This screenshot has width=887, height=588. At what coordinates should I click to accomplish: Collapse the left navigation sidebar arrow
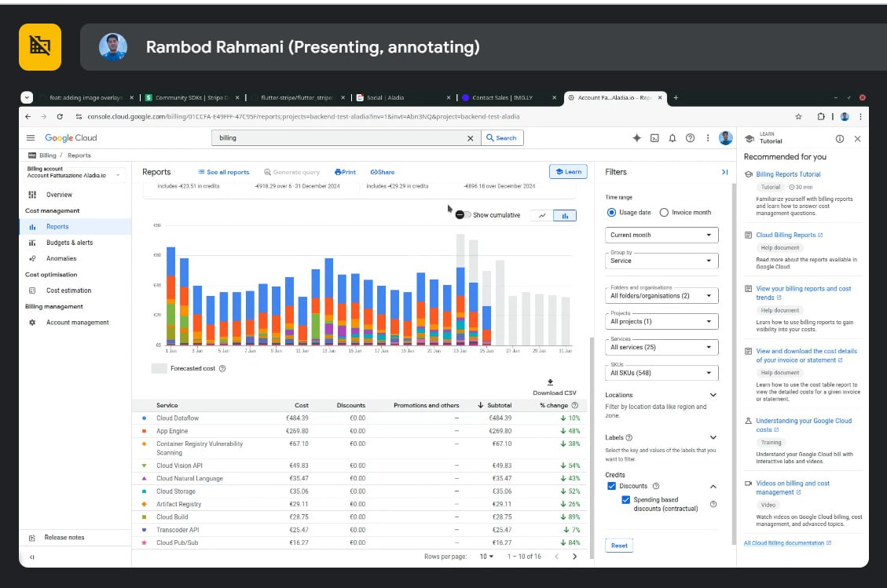(x=31, y=557)
